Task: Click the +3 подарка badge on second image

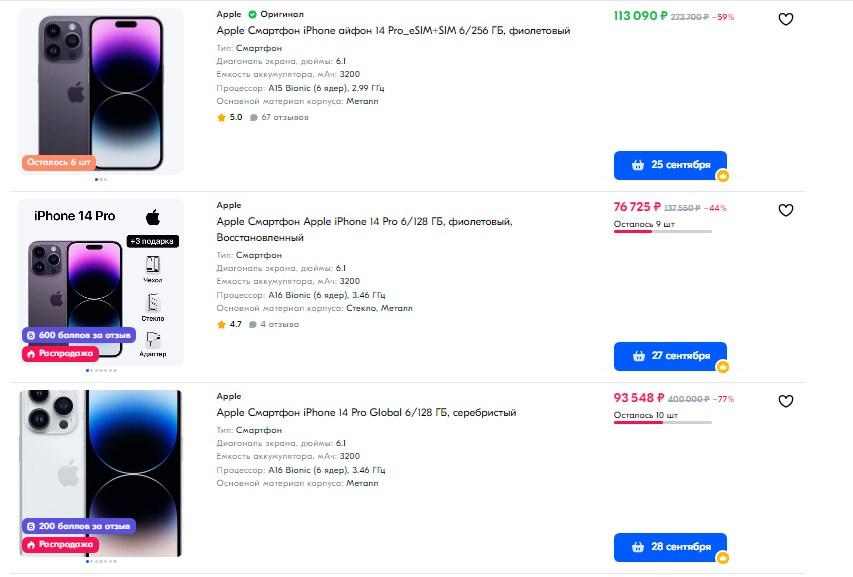Action: [x=153, y=241]
